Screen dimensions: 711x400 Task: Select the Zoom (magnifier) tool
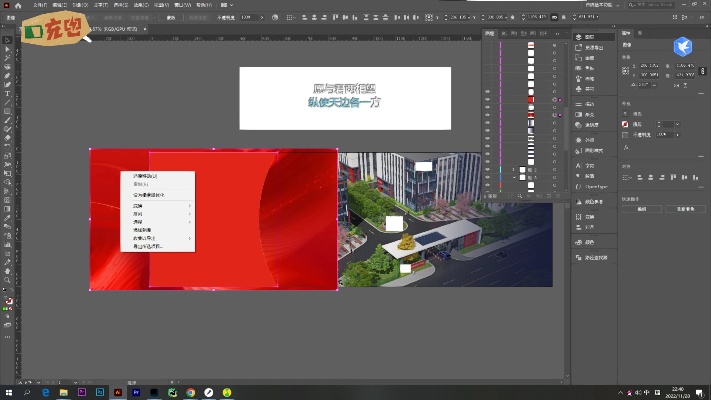point(7,280)
